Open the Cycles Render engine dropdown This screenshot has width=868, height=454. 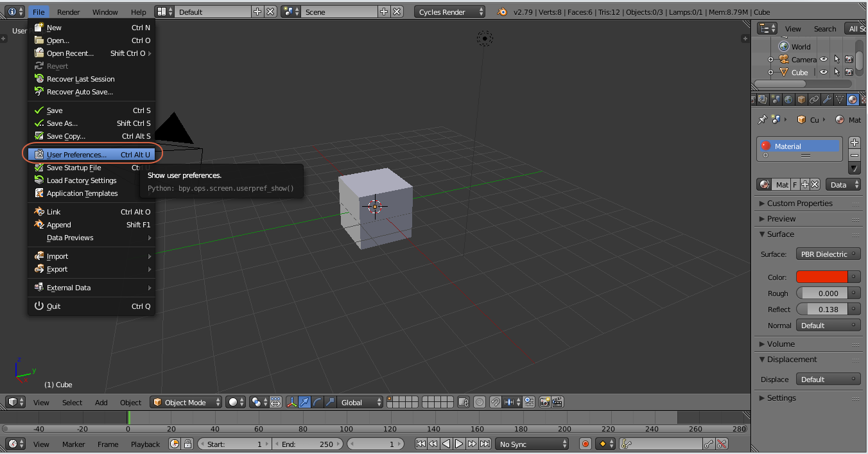coord(449,11)
